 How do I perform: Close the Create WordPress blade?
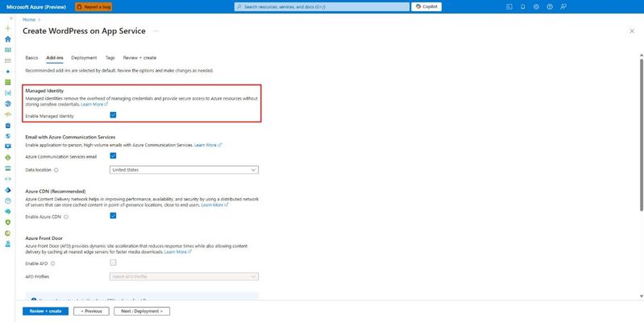point(632,31)
